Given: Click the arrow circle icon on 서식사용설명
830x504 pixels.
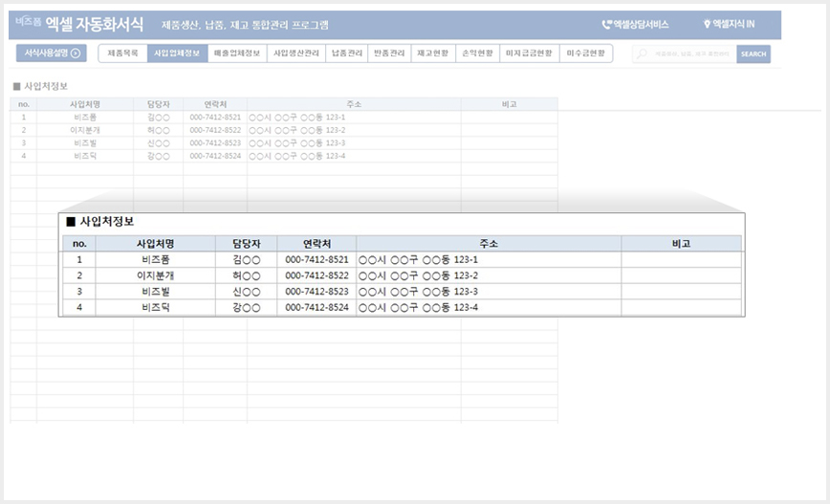Looking at the screenshot, I should (x=76, y=53).
